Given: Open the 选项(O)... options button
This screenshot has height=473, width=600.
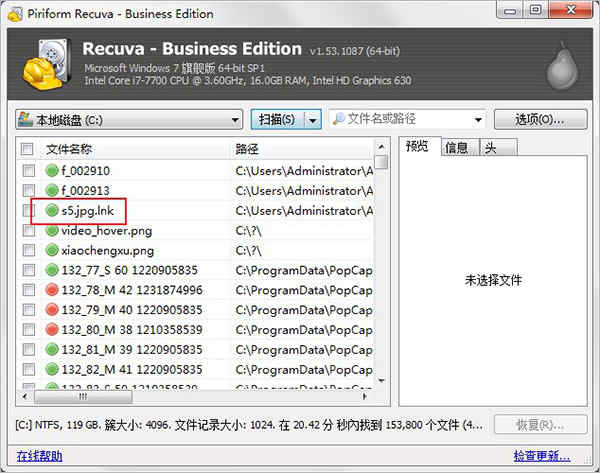Looking at the screenshot, I should (540, 120).
